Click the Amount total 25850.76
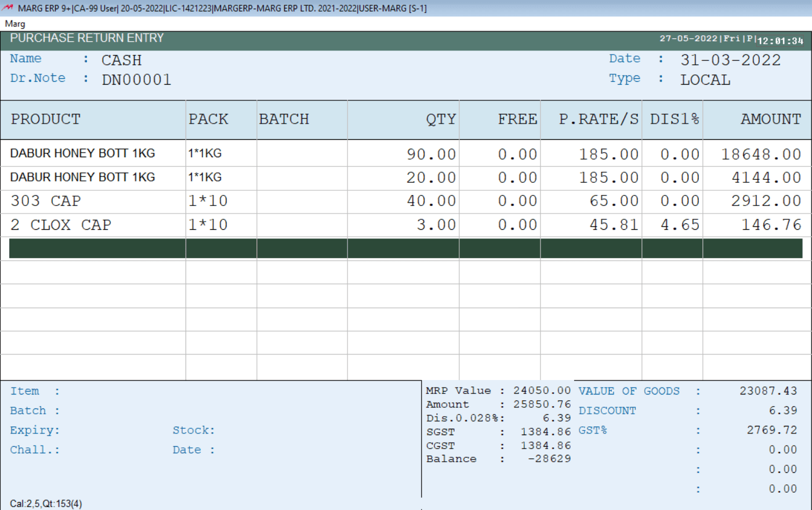 pos(542,404)
